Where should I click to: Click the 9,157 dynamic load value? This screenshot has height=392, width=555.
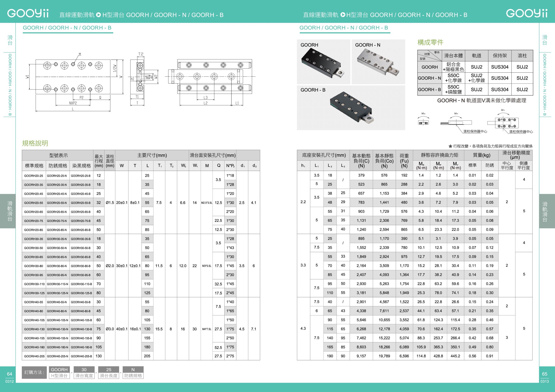coord(361,356)
